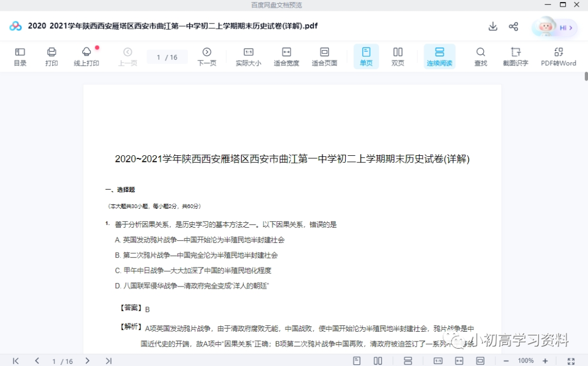The width and height of the screenshot is (588, 366).
Task: Click the 【答案】B line
Action: pyautogui.click(x=135, y=309)
